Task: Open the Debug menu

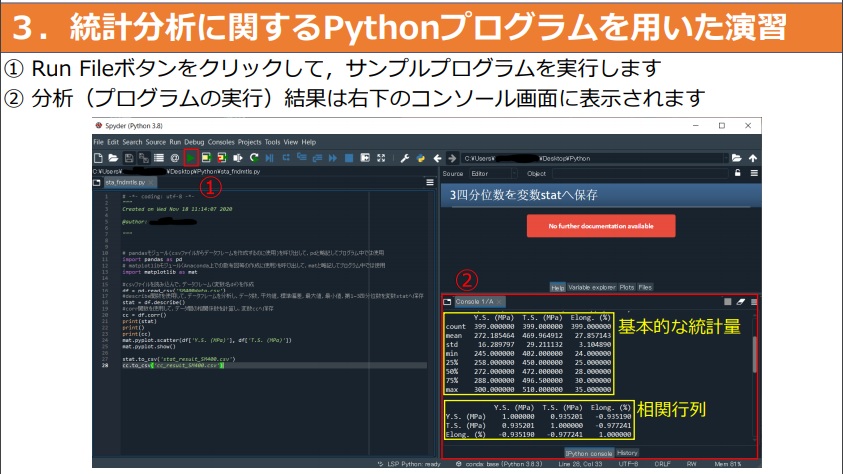Action: [x=194, y=142]
